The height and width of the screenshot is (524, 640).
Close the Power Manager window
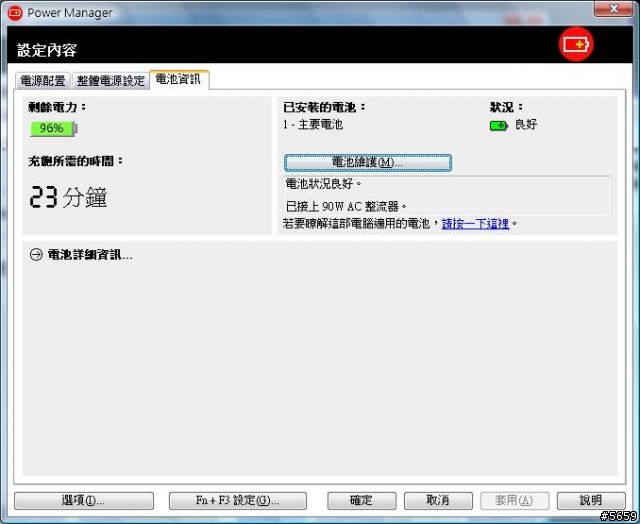click(x=613, y=9)
